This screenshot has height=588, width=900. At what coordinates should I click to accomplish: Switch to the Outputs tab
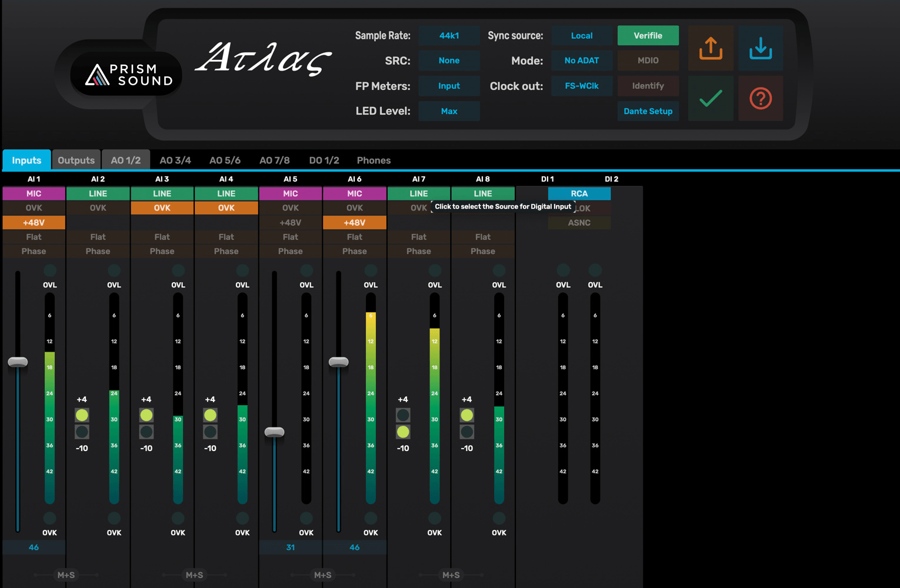tap(76, 160)
